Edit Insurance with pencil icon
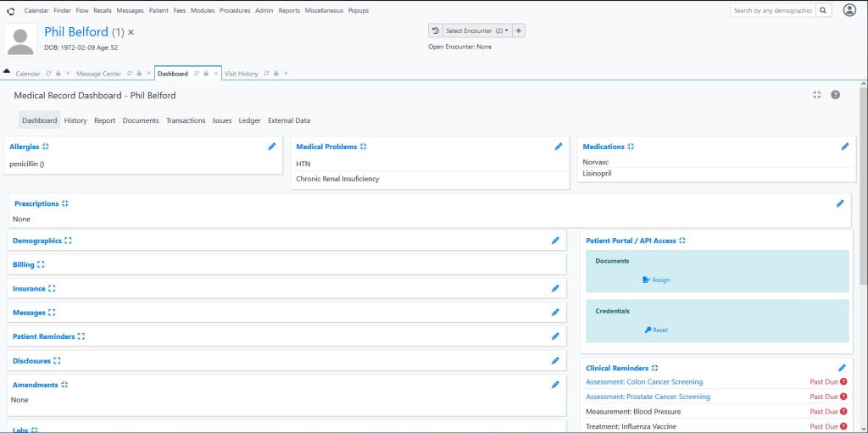The height and width of the screenshot is (433, 868). tap(555, 288)
